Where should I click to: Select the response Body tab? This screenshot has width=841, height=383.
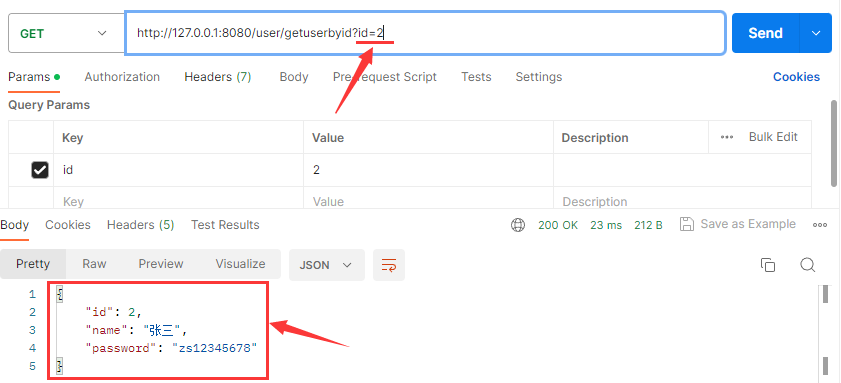click(x=14, y=225)
